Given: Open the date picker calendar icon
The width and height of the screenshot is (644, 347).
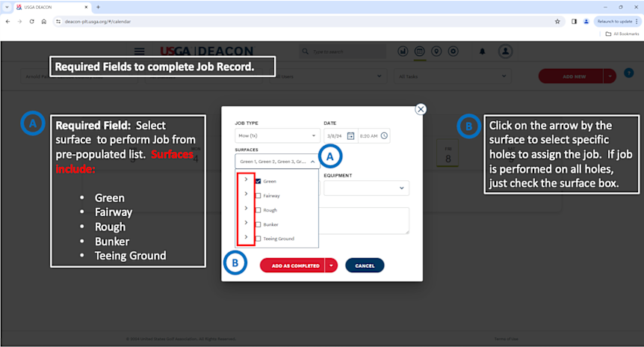Looking at the screenshot, I should [x=350, y=135].
